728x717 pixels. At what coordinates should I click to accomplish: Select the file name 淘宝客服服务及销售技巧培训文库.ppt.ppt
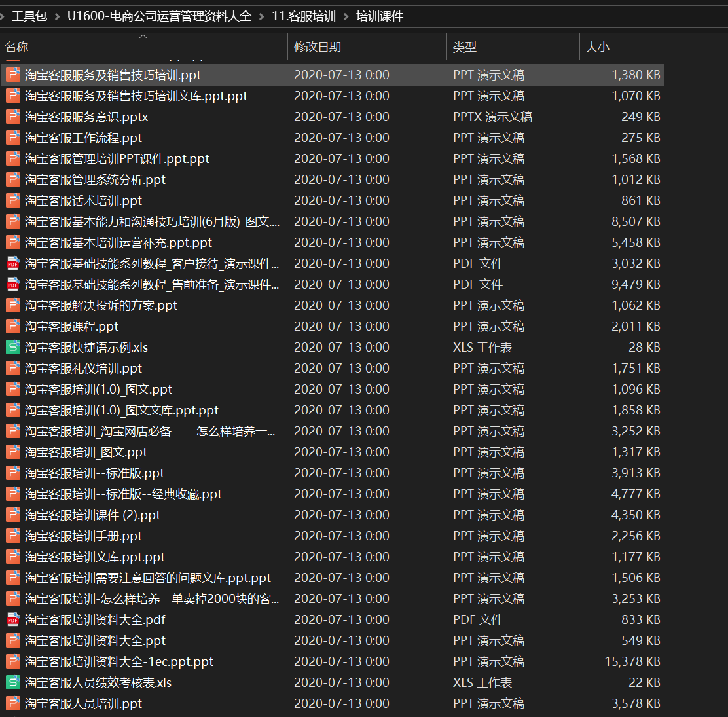pos(136,96)
